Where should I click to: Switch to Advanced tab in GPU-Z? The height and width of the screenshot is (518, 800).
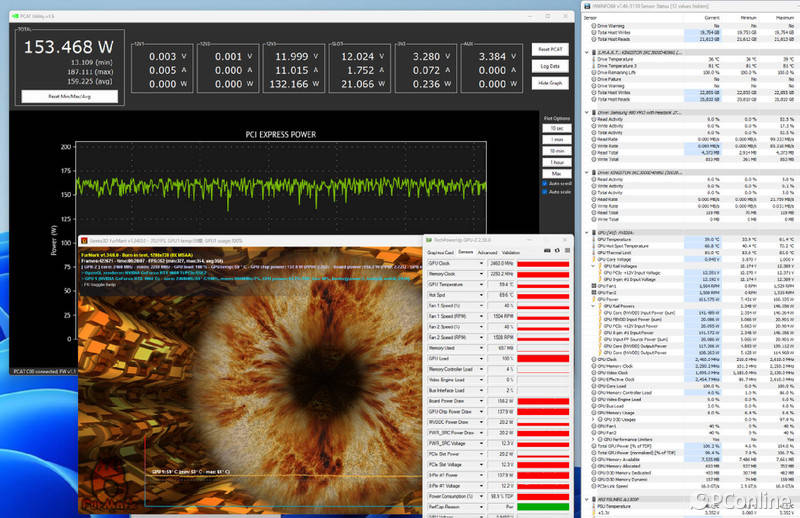click(x=487, y=252)
